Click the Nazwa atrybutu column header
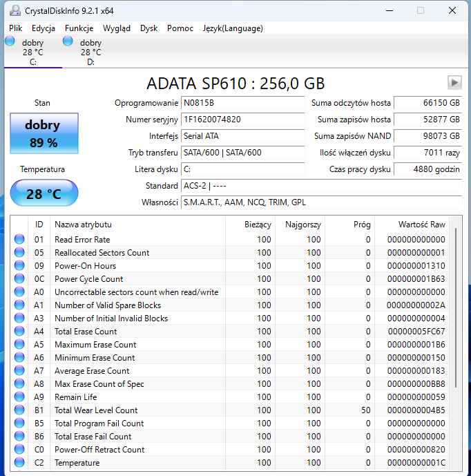Image resolution: width=471 pixels, height=476 pixels. click(x=138, y=225)
